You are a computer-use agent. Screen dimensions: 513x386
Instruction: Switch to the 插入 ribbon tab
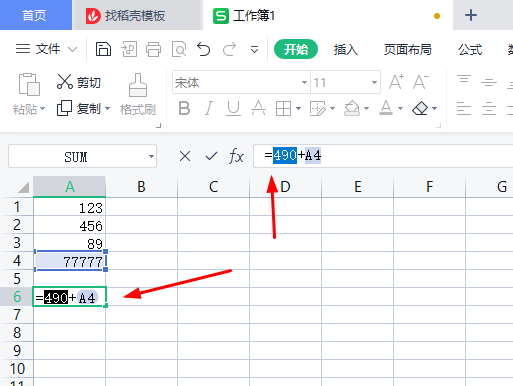tap(346, 50)
